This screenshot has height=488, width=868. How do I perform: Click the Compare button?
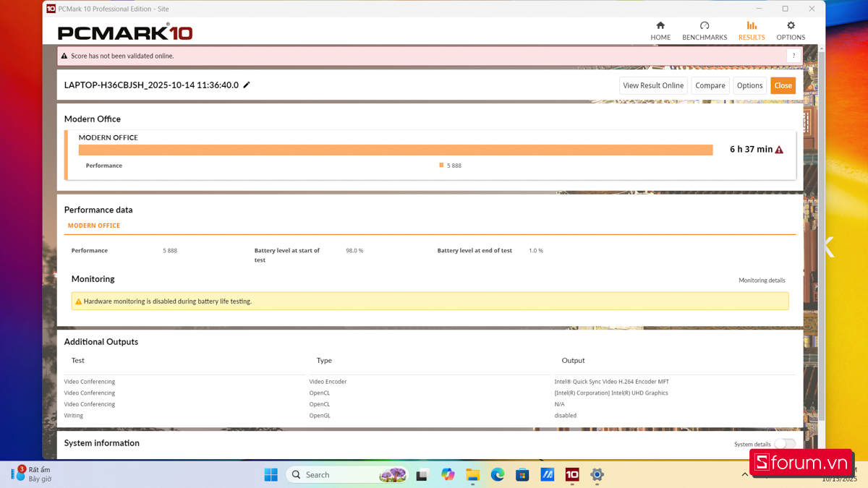tap(710, 85)
